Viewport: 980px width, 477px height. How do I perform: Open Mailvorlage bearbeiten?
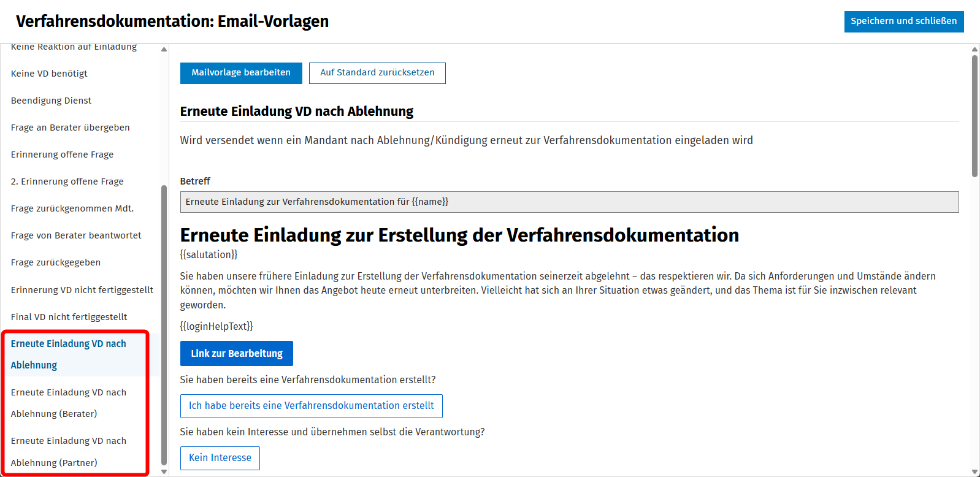tap(241, 73)
